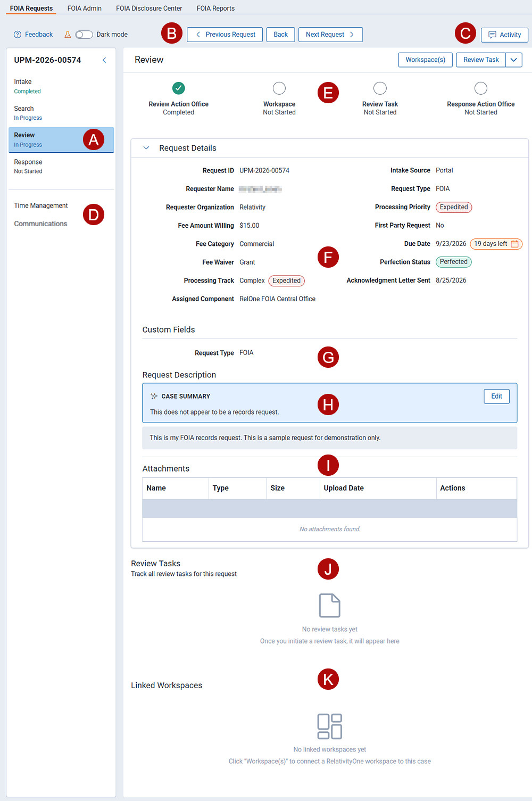Click the Type column header in Attachments
Image resolution: width=532 pixels, height=801 pixels.
[x=237, y=488]
